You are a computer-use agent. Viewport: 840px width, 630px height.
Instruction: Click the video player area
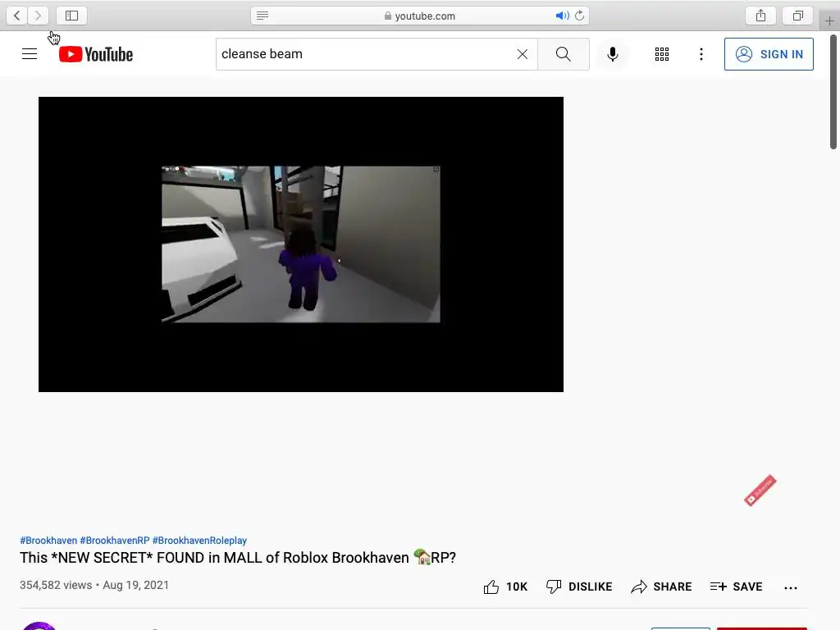pos(301,244)
